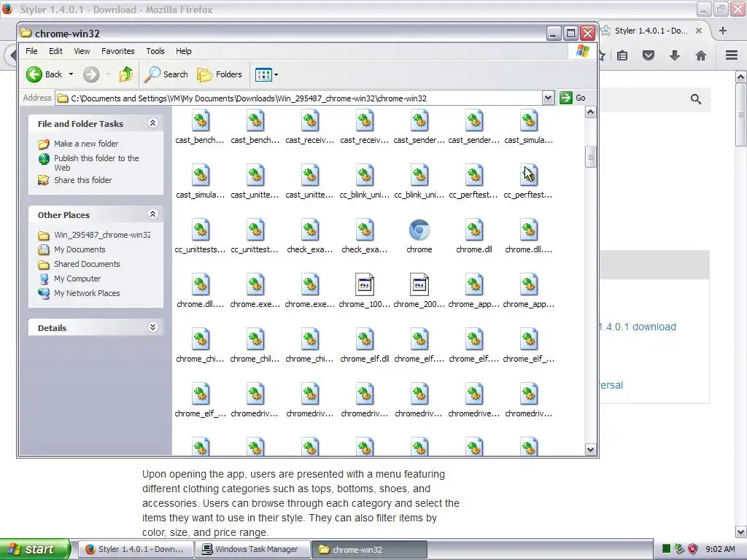Switch to Styler Firefox taskbar button
747x560 pixels.
(x=136, y=549)
